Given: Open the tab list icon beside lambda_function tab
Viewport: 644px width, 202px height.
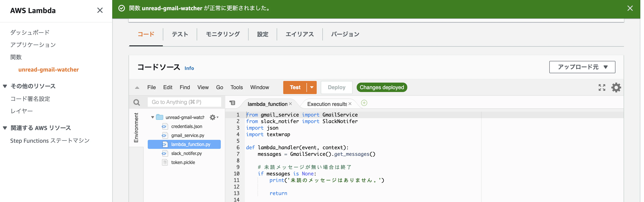Looking at the screenshot, I should coord(232,103).
